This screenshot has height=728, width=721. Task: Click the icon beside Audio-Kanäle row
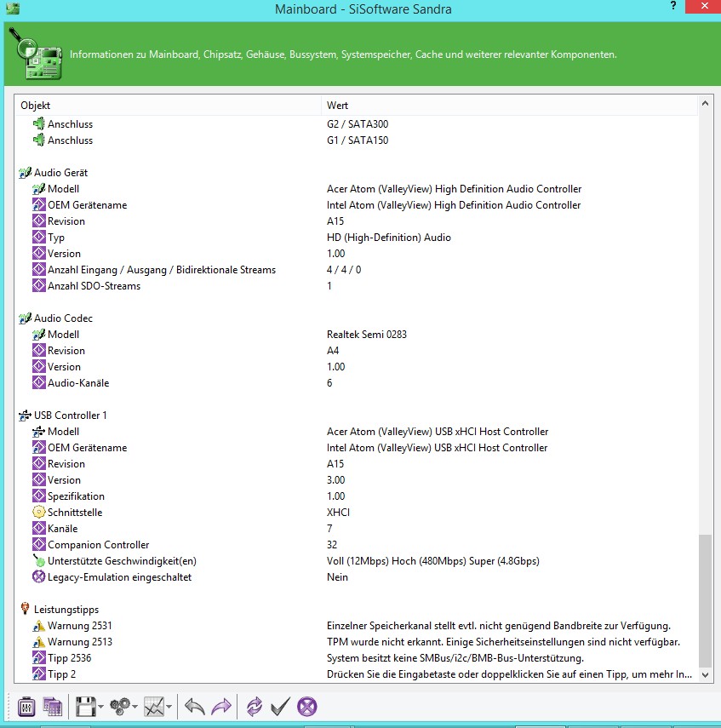click(39, 383)
